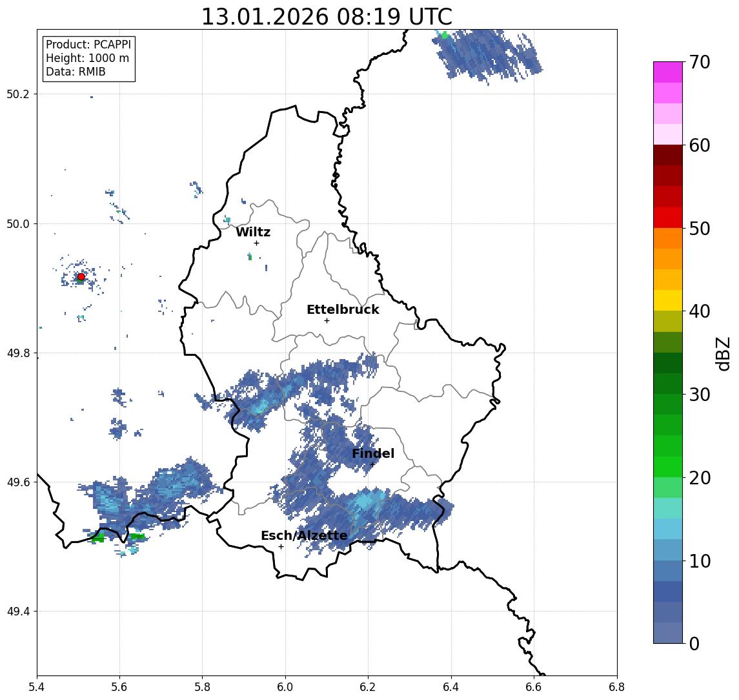Pick the dark maroon swatch below 60
Screen dimensions: 739x700
pyautogui.click(x=668, y=155)
